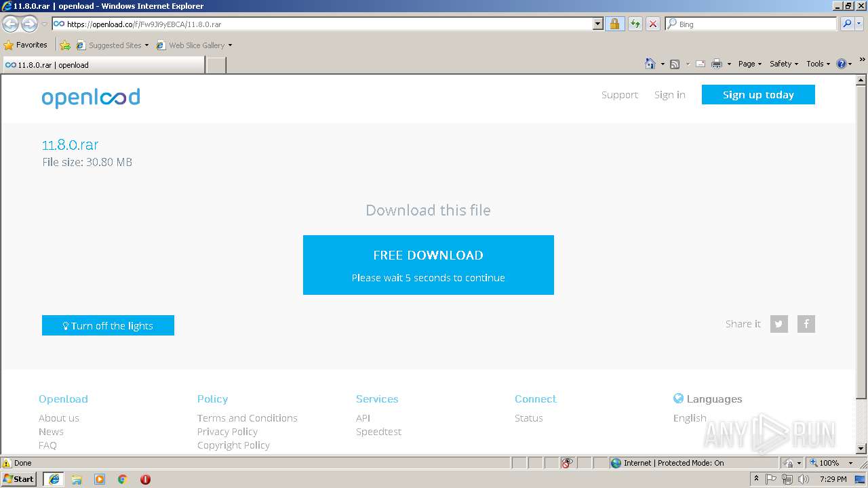Open the Tools menu
The image size is (868, 488).
tap(818, 64)
